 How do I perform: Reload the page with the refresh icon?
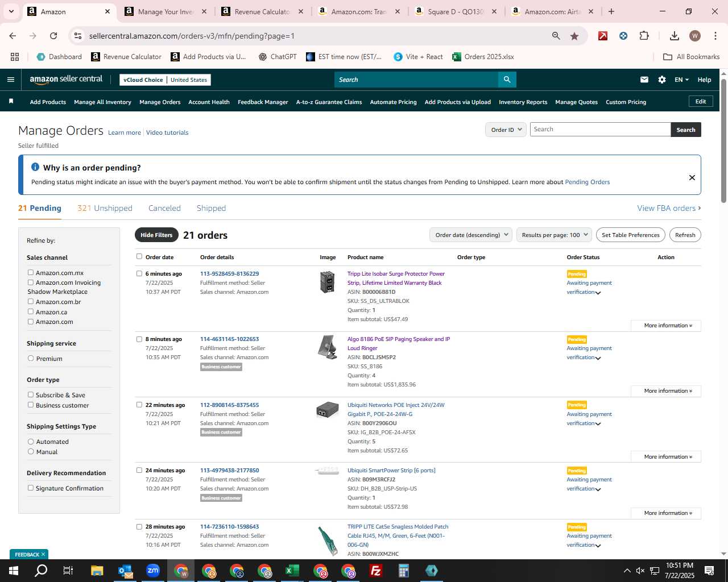(x=53, y=36)
